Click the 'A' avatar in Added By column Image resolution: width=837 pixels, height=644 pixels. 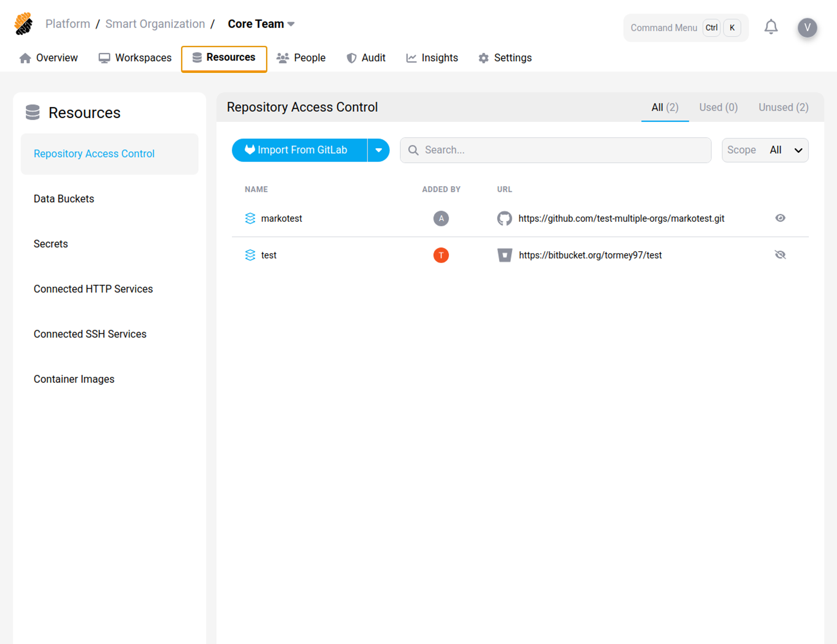[x=441, y=219]
